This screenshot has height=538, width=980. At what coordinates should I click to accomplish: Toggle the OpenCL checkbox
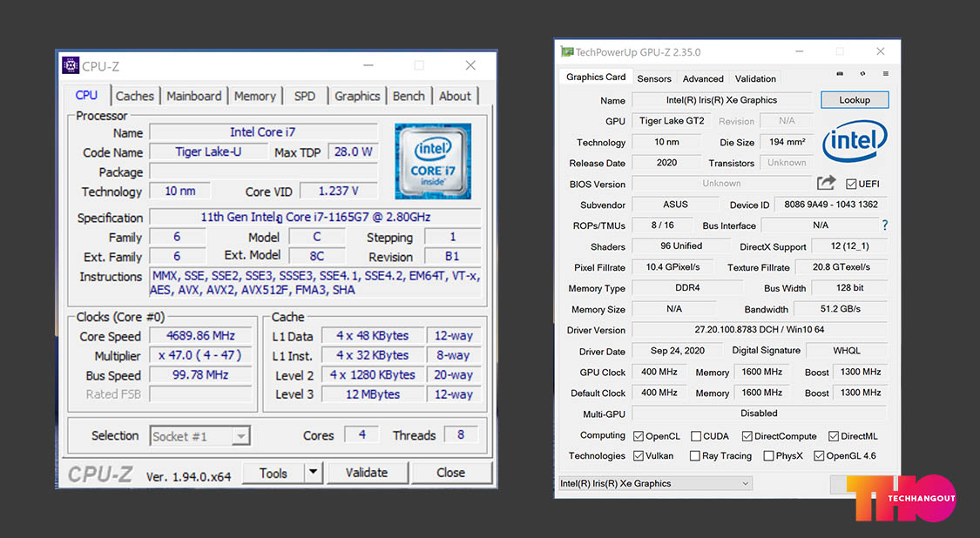[x=639, y=436]
